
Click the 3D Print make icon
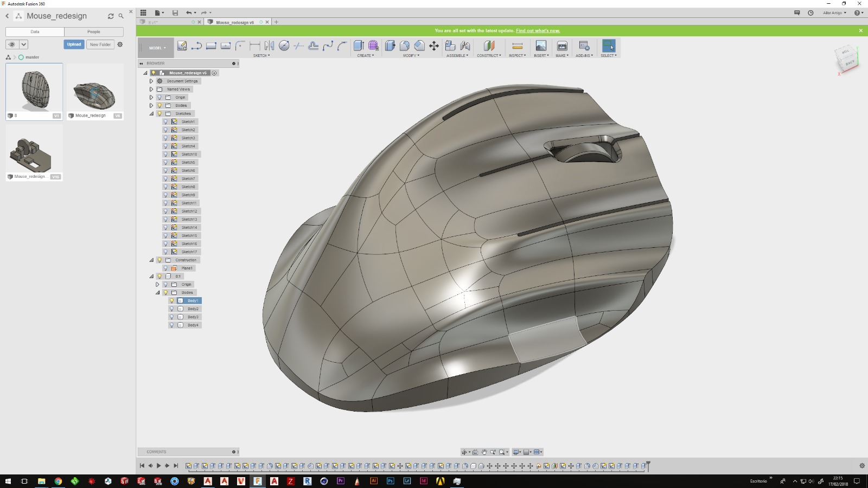click(562, 46)
